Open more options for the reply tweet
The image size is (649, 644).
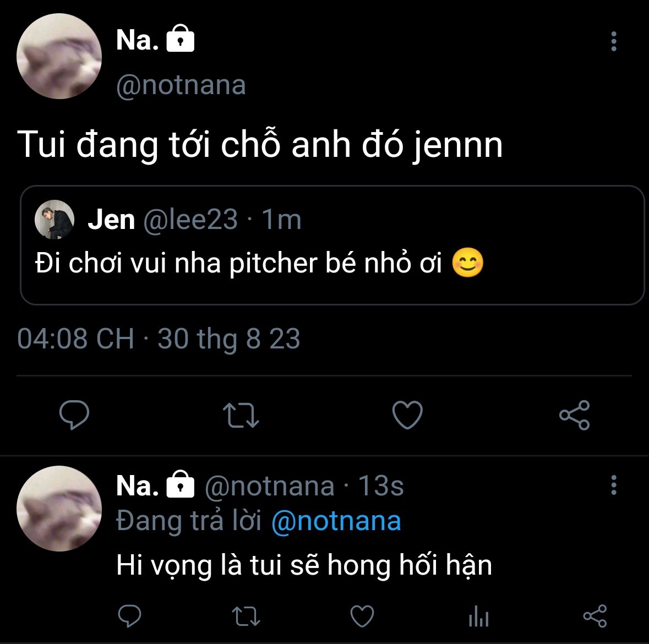click(614, 485)
